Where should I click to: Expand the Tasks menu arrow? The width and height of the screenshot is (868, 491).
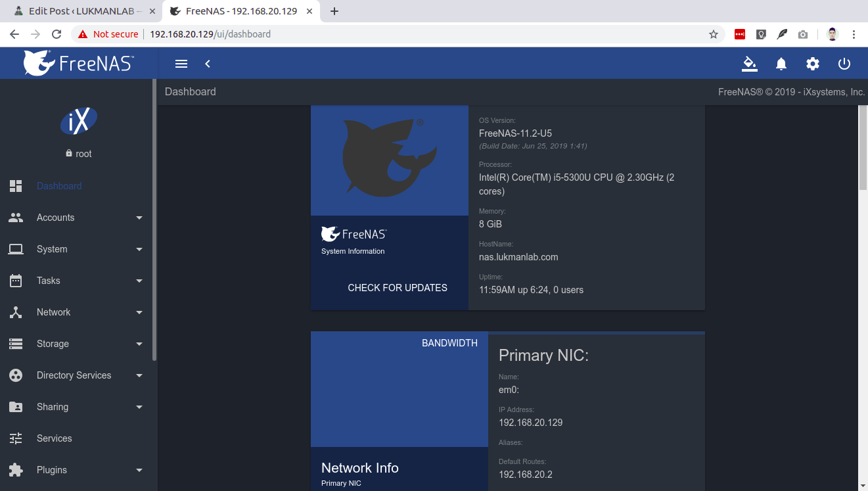click(x=139, y=281)
